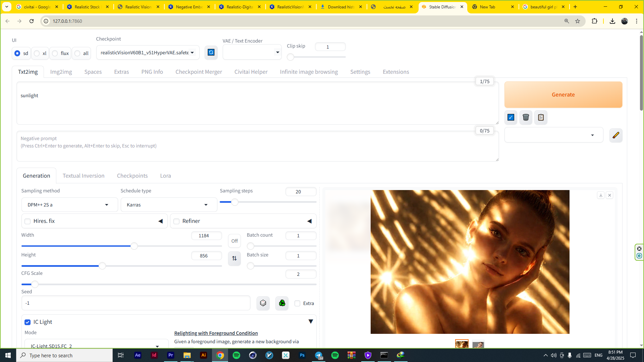Open Photoshop from the Windows taskbar

302,355
